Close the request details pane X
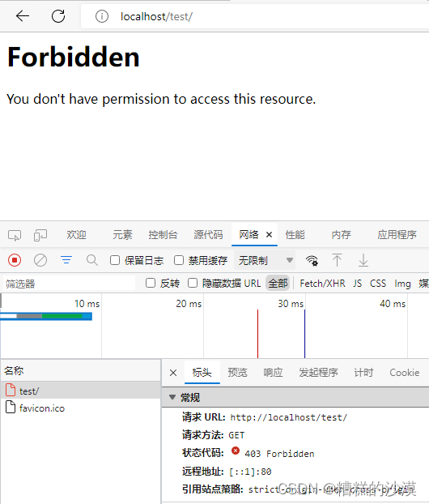This screenshot has height=504, width=429. coord(173,373)
